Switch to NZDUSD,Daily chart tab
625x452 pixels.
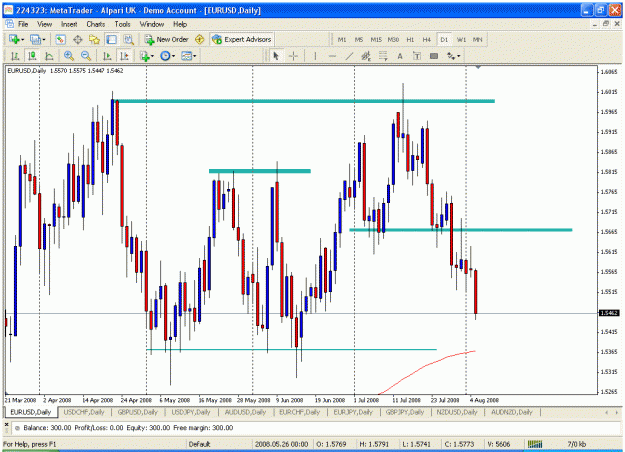[457, 412]
